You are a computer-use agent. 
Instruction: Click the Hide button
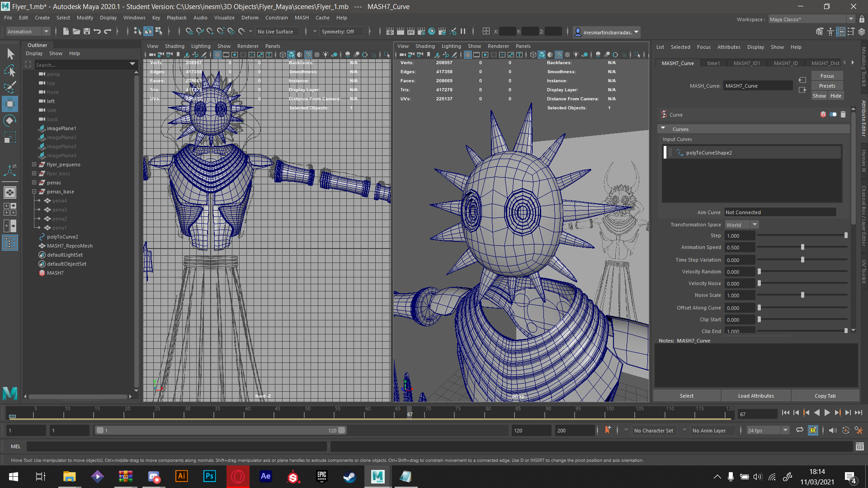point(836,96)
